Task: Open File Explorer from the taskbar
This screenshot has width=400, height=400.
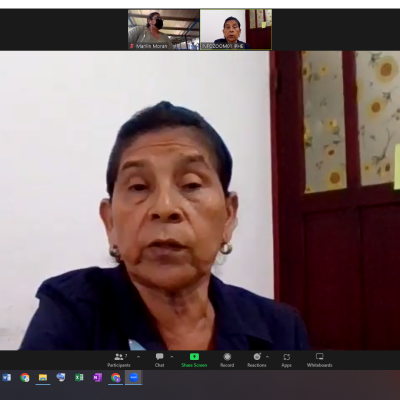Action: 43,377
